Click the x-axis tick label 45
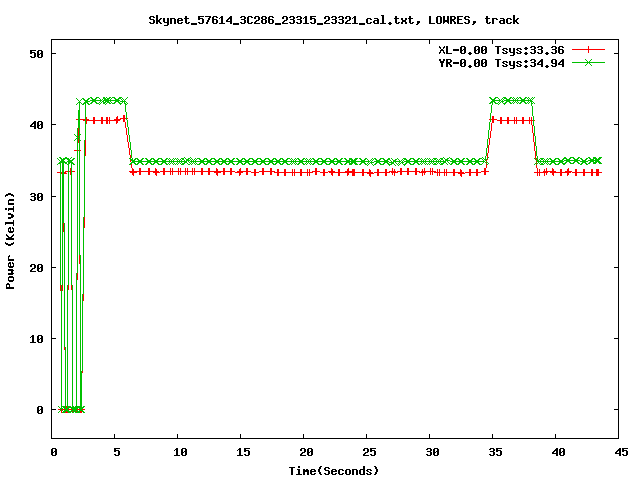Viewport: 640px width, 480px height. coord(621,452)
